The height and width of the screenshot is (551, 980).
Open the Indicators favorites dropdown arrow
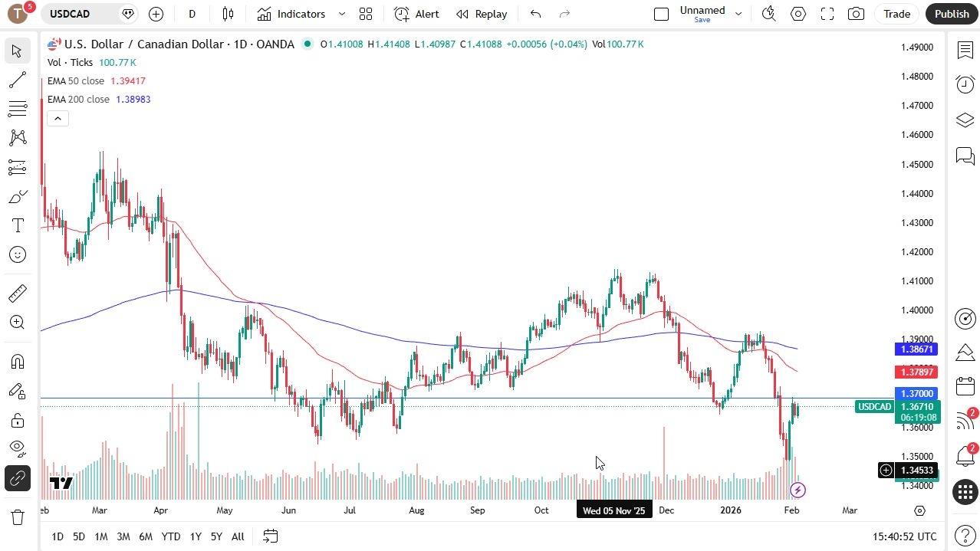coord(342,14)
